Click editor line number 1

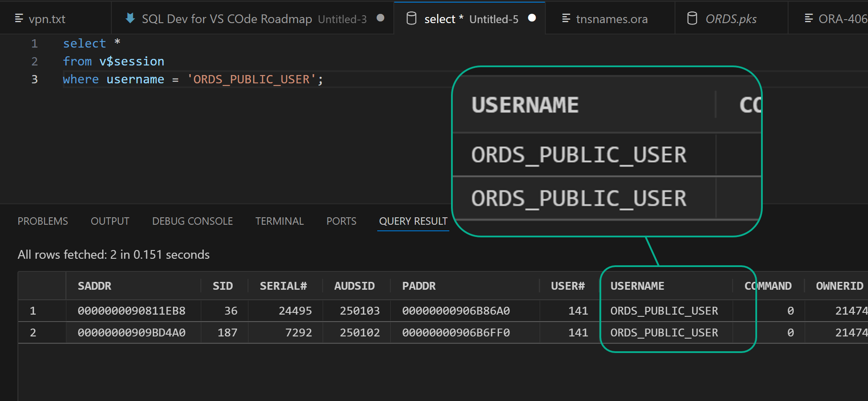point(34,43)
